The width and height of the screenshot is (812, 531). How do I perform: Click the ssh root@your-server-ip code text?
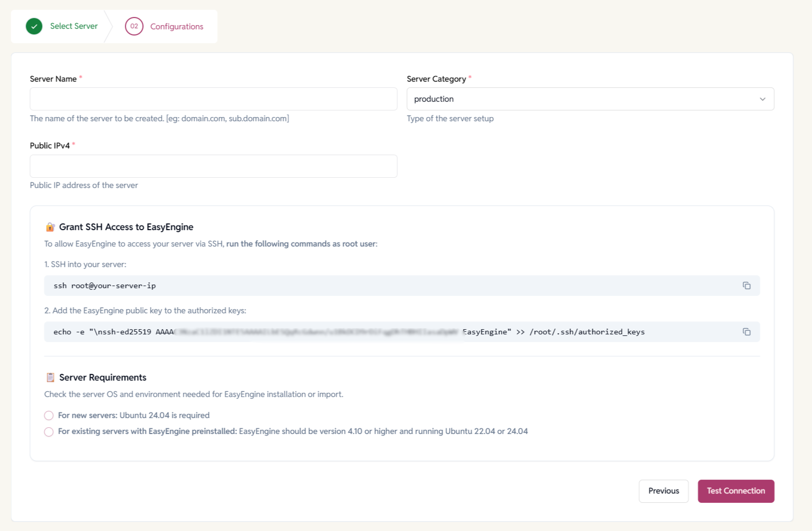pos(105,286)
